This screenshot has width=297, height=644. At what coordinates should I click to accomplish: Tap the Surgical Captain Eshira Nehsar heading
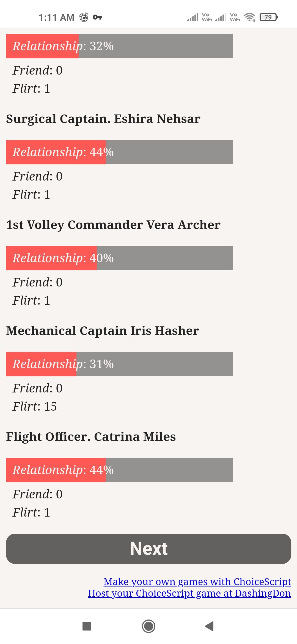tap(103, 119)
